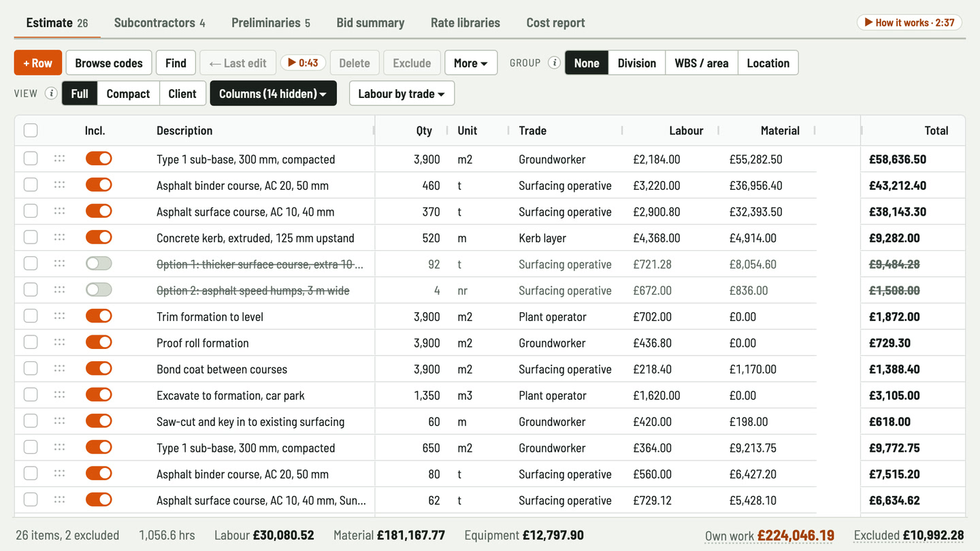This screenshot has width=980, height=551.
Task: Open the More dropdown menu
Action: coord(471,63)
